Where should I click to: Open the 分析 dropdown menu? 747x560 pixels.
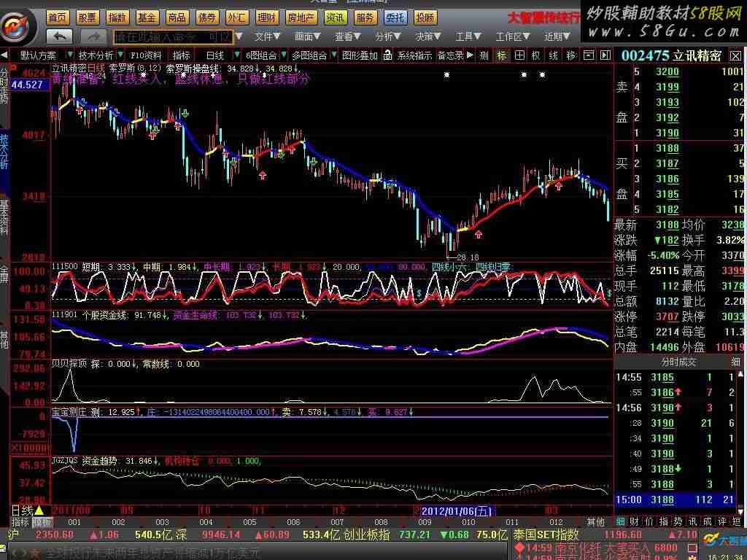(x=388, y=36)
